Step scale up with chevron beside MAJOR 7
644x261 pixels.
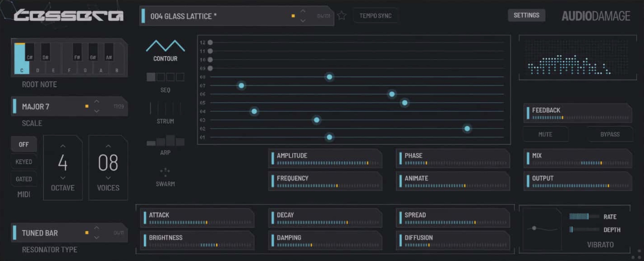[96, 101]
